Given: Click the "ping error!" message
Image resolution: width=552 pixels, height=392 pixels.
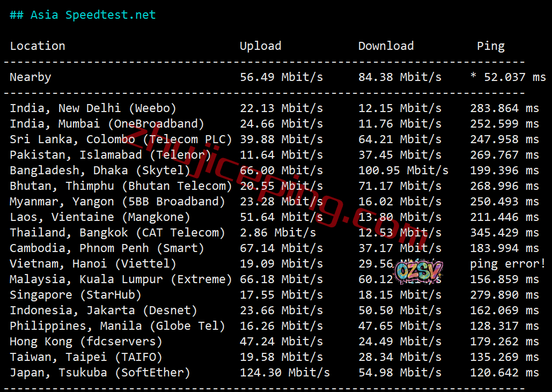Looking at the screenshot, I should coord(507,264).
